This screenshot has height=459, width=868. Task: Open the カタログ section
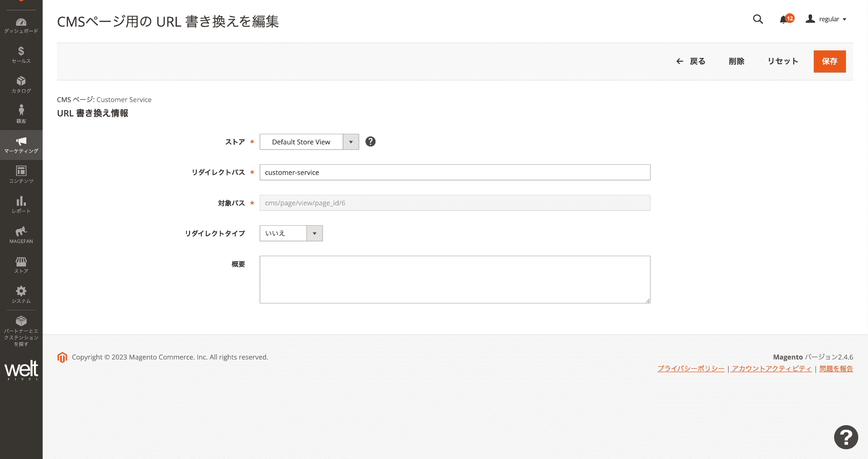(21, 84)
